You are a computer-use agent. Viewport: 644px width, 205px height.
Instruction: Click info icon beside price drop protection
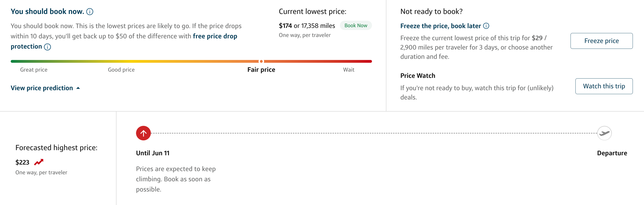(47, 47)
